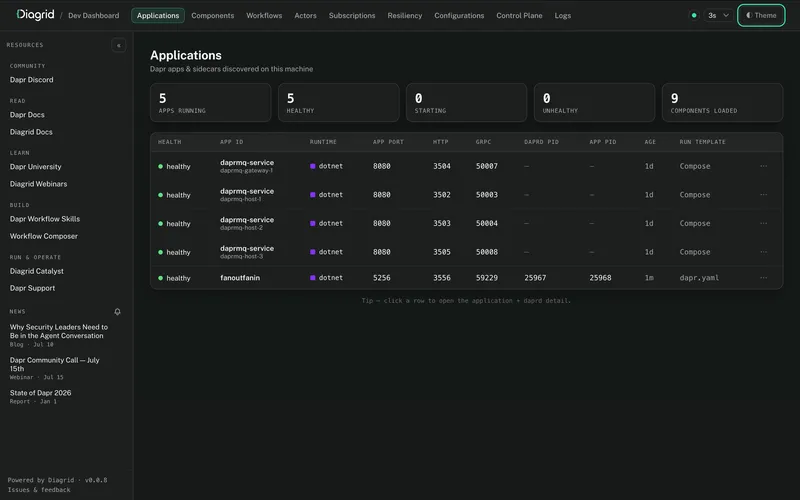Image resolution: width=800 pixels, height=500 pixels.
Task: Click the App ID column header
Action: [232, 142]
